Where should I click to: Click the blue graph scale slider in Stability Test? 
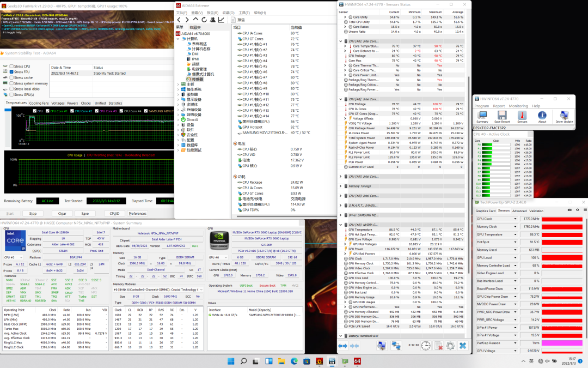[x=8, y=110]
